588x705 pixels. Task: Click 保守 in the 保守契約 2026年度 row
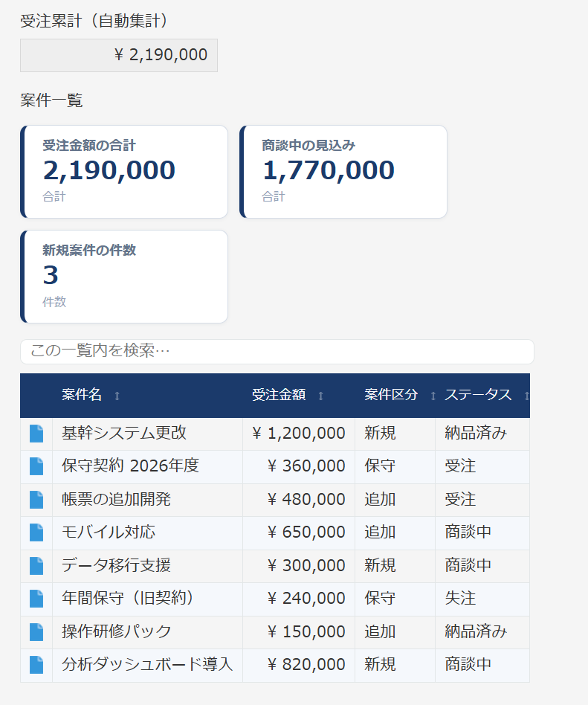(380, 466)
